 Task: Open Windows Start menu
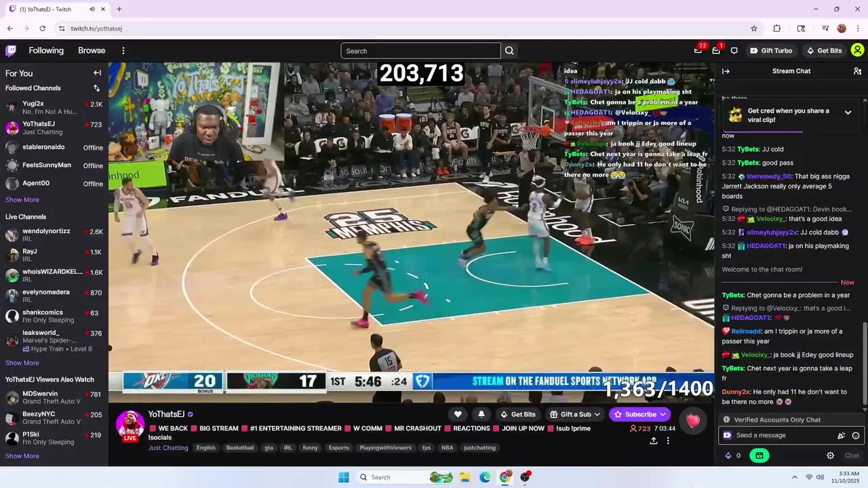[344, 477]
